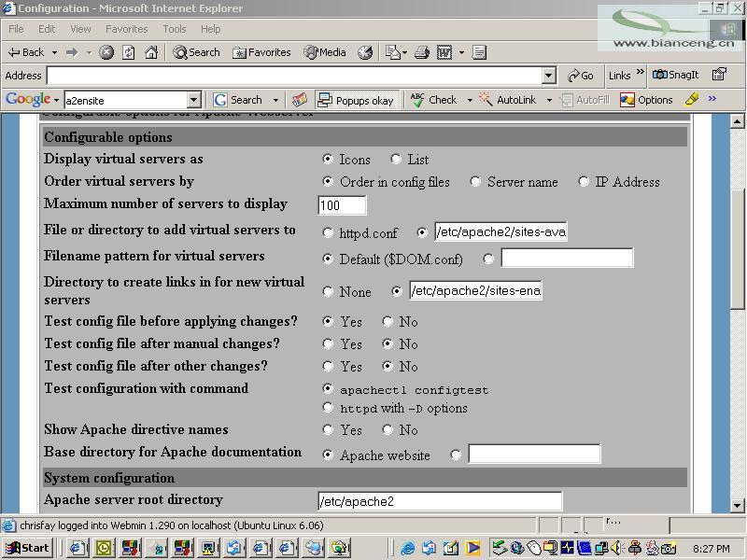Screen dimensions: 747x560
Task: Select List for virtual servers display
Action: coord(396,159)
